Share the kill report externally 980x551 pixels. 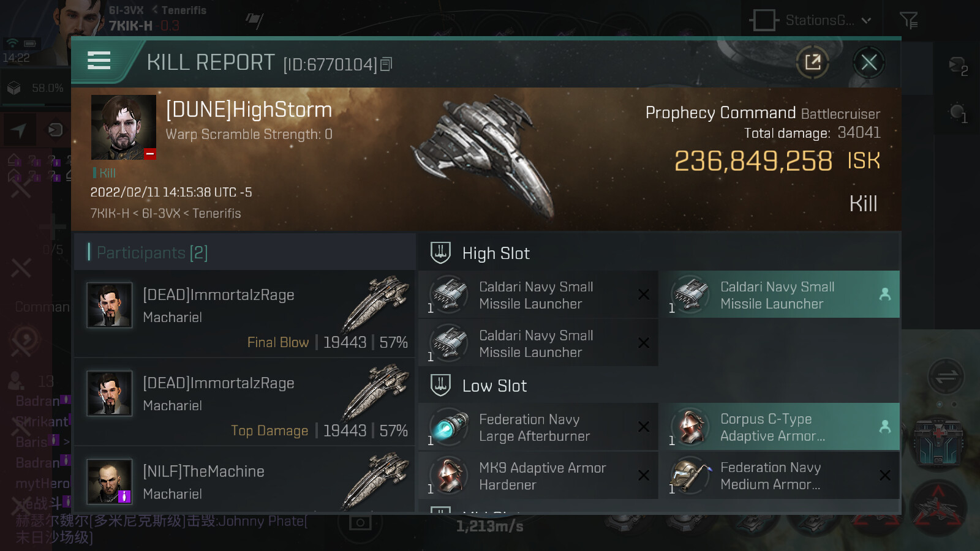coord(813,62)
